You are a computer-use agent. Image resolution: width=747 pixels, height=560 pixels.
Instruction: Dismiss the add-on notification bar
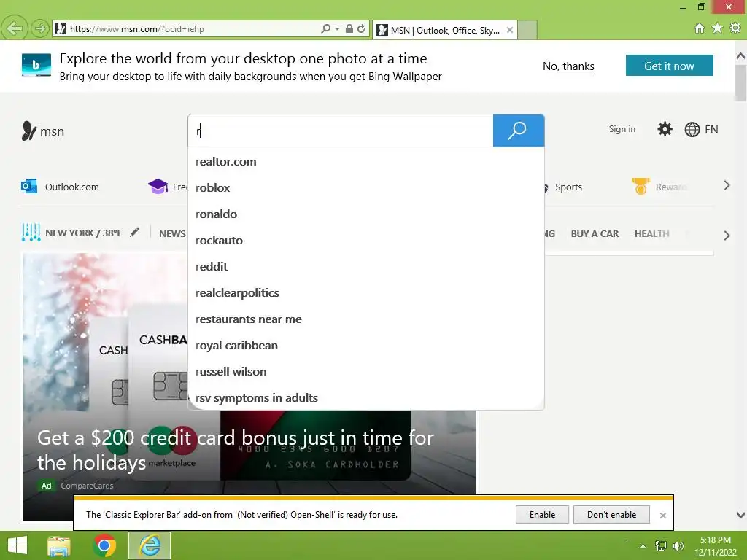click(662, 516)
